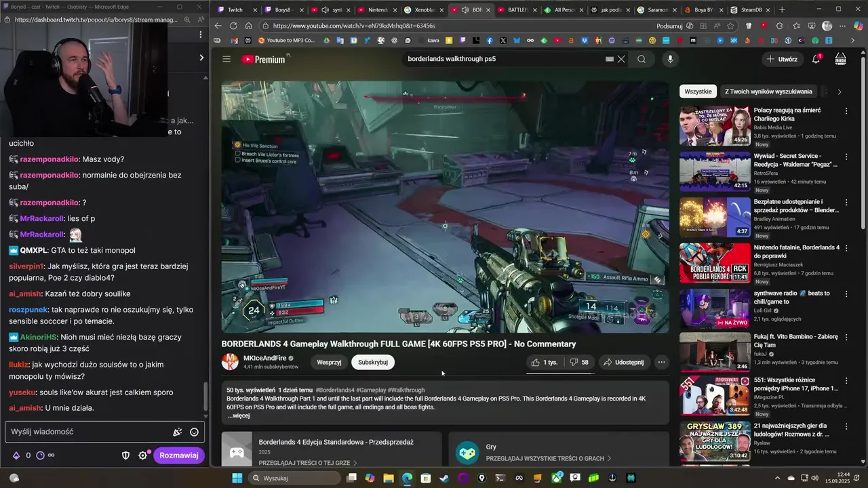Open the MKIceAndFire channel avatar
The width and height of the screenshot is (868, 488).
pyautogui.click(x=230, y=362)
